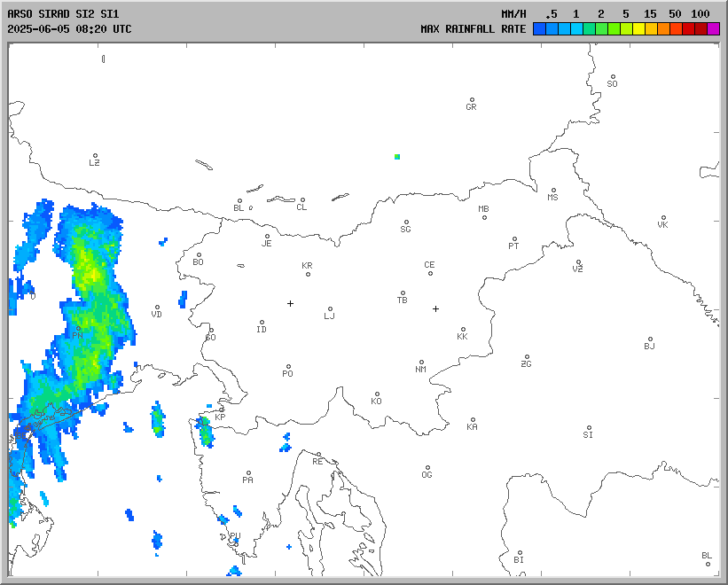Click the KP coastal city marker

pos(222,409)
